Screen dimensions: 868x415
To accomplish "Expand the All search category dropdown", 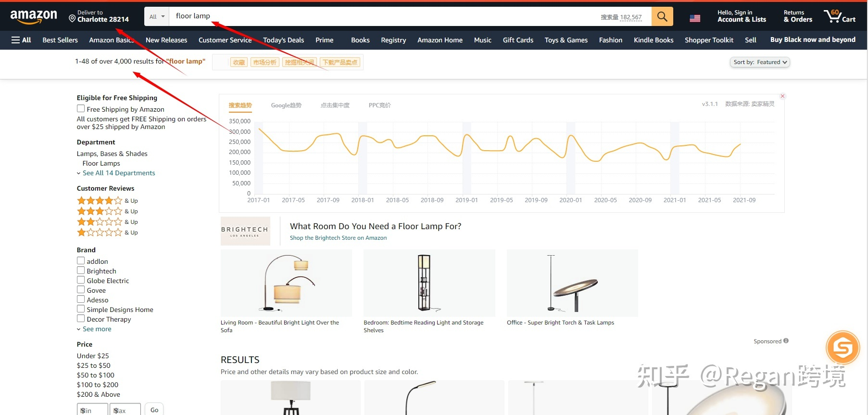I will [157, 16].
